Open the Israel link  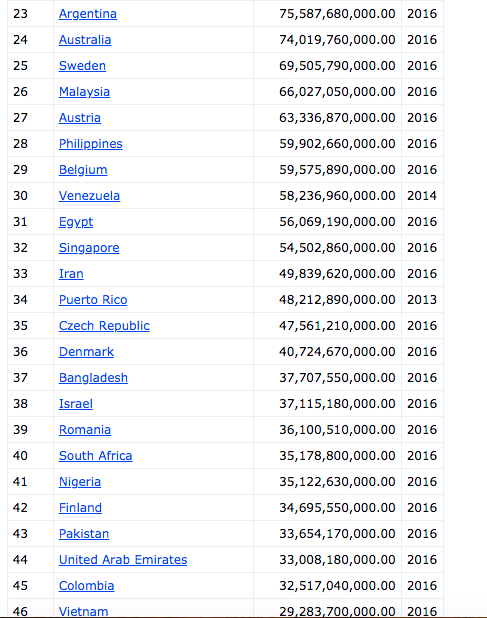76,404
